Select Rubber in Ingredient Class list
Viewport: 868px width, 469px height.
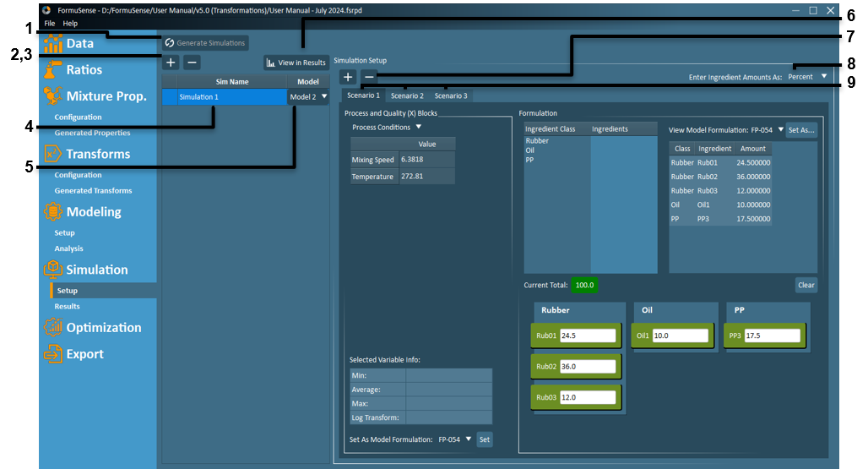pos(537,140)
